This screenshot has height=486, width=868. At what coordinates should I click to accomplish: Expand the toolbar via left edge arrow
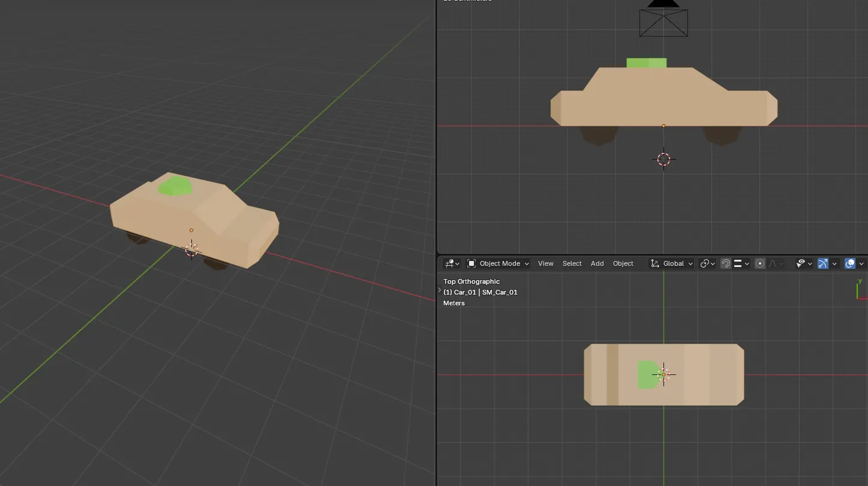point(440,290)
